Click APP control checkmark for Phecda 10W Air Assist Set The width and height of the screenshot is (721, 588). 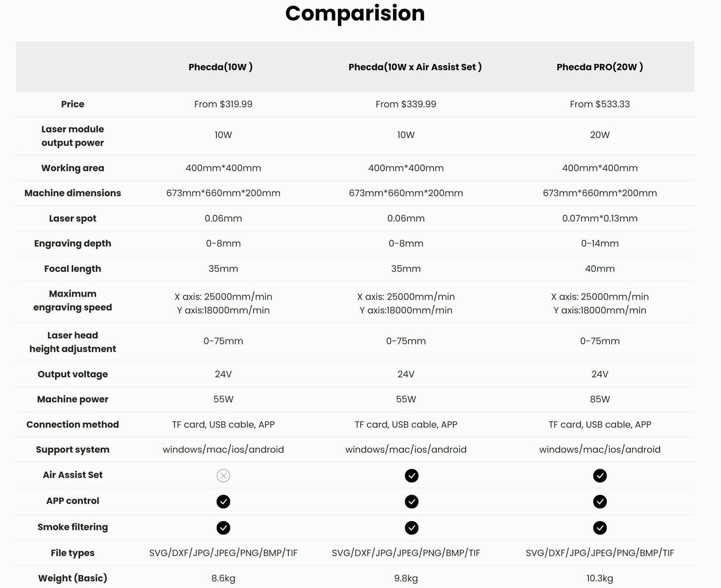(411, 502)
